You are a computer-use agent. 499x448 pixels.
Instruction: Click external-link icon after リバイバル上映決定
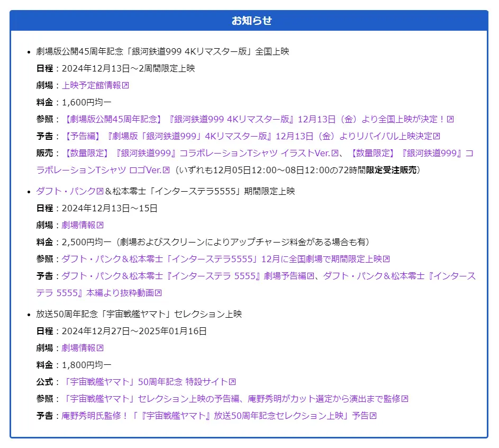(437, 136)
